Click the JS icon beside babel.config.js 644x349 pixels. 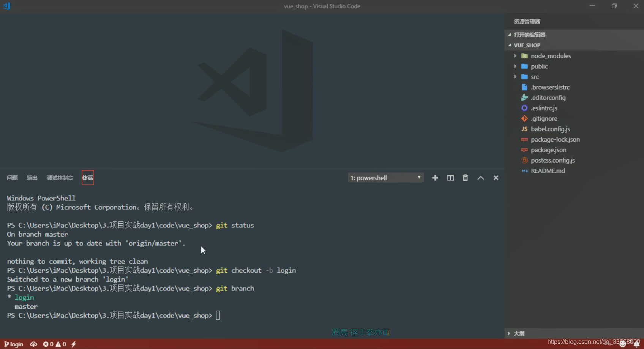click(524, 129)
